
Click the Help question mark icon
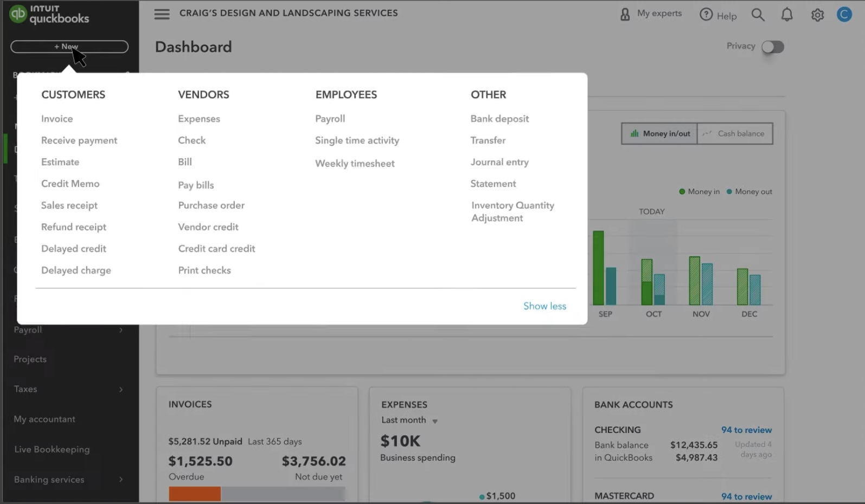(x=706, y=15)
